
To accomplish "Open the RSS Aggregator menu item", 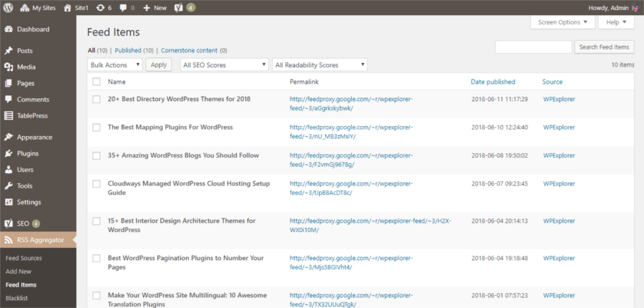I will tap(38, 240).
